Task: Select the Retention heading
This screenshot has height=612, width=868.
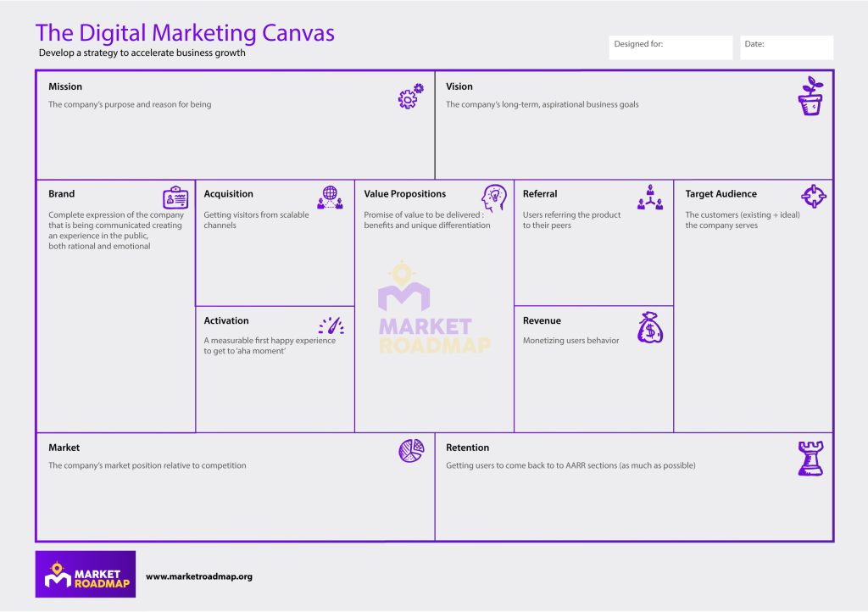Action: [x=468, y=447]
